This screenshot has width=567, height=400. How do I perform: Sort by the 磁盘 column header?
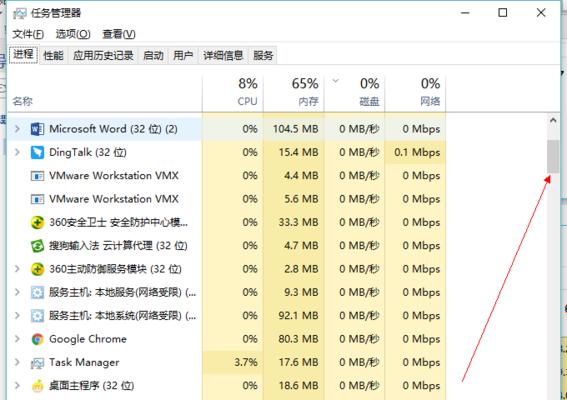[355, 93]
